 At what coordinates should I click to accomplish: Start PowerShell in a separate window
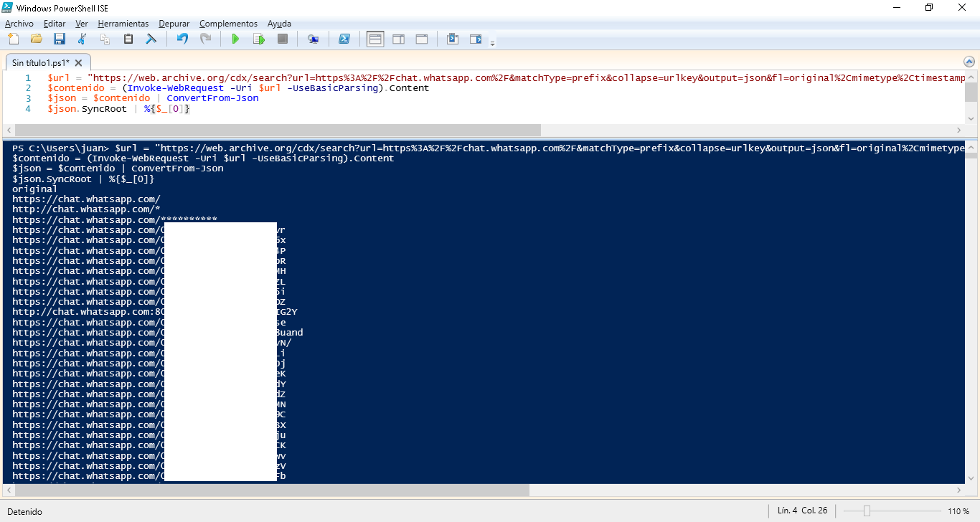click(x=344, y=39)
